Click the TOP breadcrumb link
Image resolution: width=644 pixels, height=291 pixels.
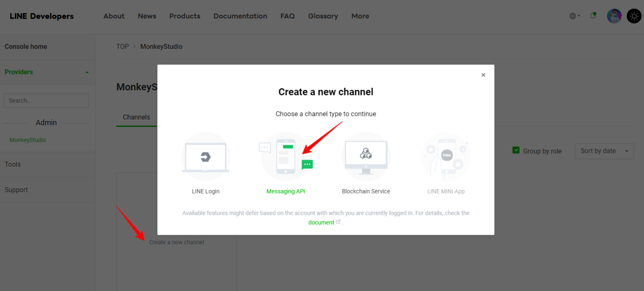[122, 46]
